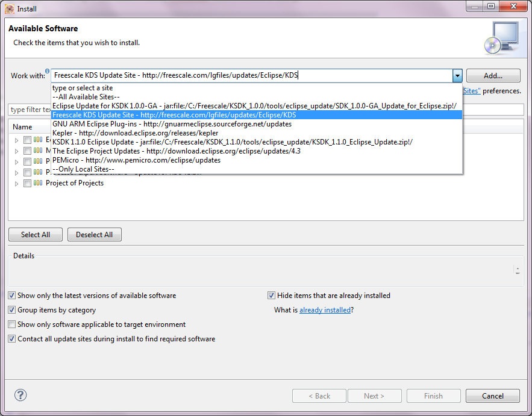Click the help question mark icon

tap(20, 395)
